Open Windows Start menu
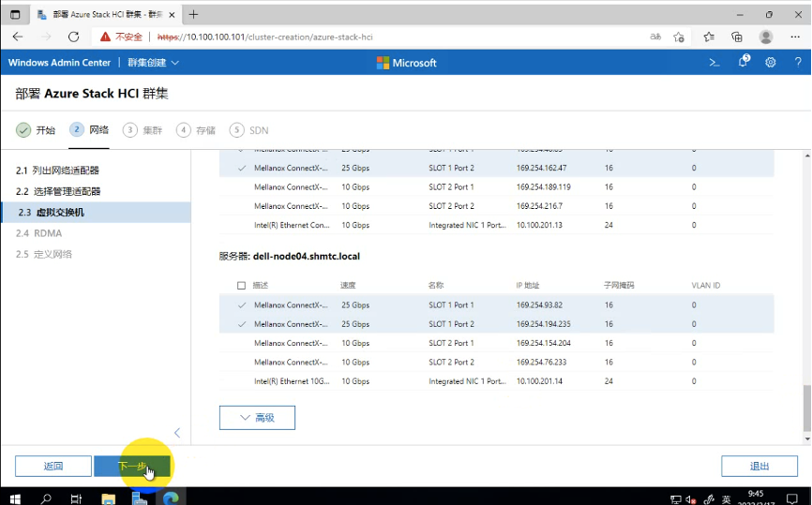Viewport: 812px width, 505px height. [x=15, y=498]
